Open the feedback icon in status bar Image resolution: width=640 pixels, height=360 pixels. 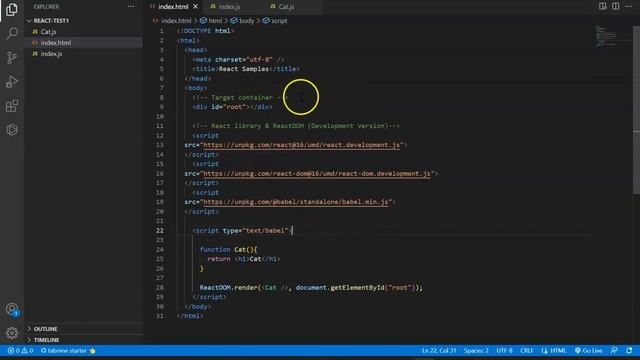pyautogui.click(x=614, y=351)
